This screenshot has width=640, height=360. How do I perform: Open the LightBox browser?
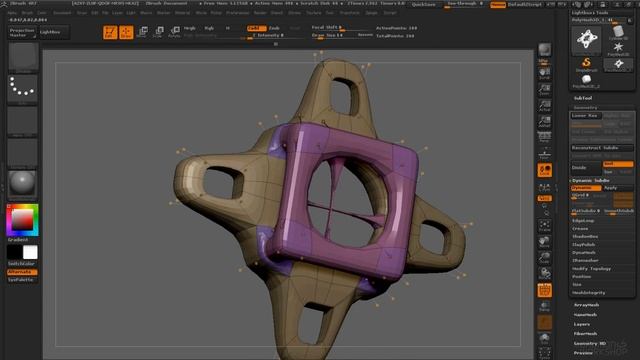point(53,32)
